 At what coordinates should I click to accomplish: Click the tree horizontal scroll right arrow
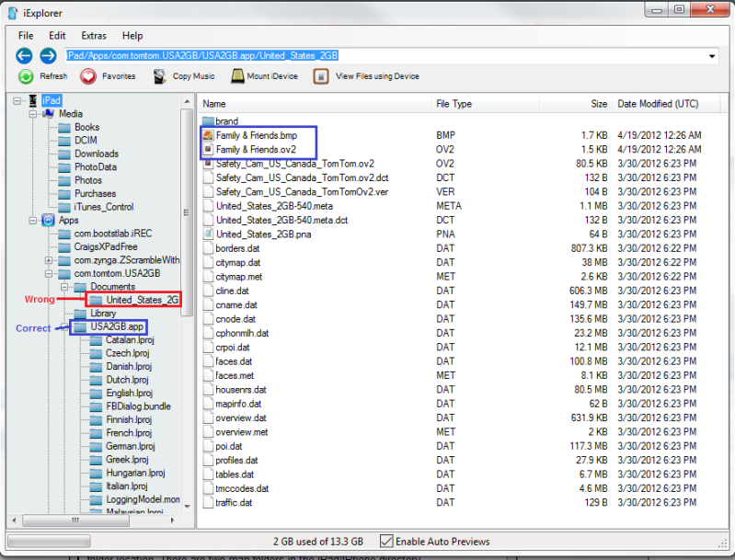pos(173,520)
